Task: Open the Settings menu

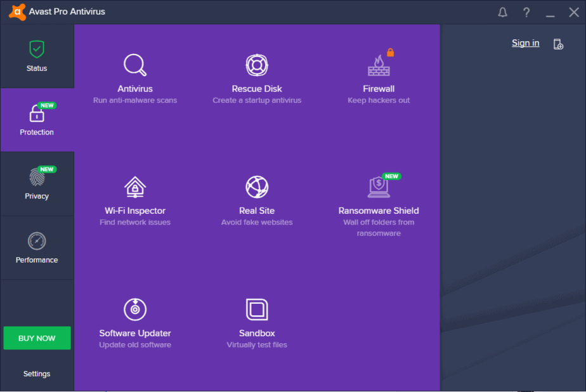Action: pos(36,374)
